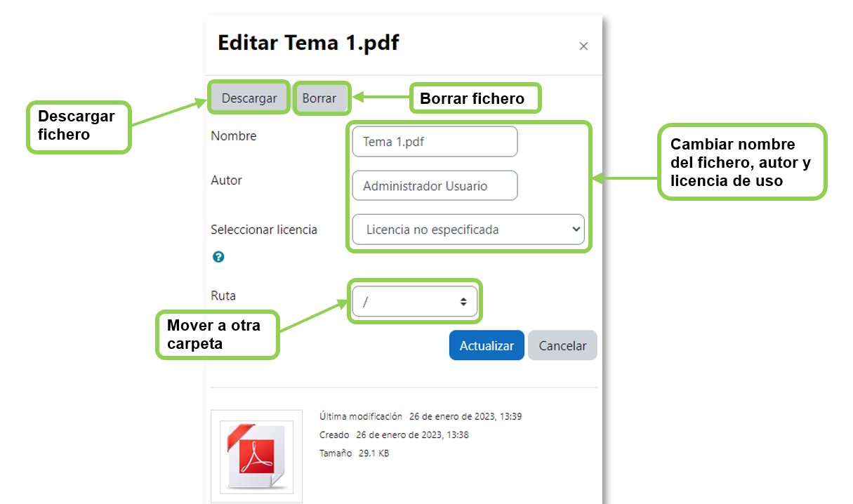Click the Ruta stepper arrows
Viewport: 853px width, 504px height.
(x=464, y=301)
